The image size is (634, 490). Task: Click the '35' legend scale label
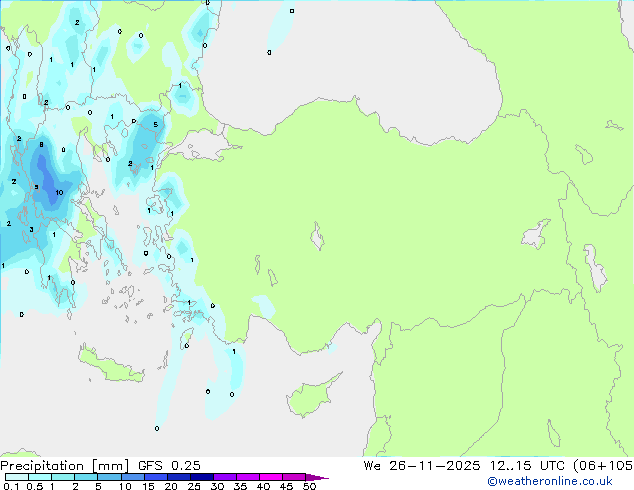click(x=240, y=486)
